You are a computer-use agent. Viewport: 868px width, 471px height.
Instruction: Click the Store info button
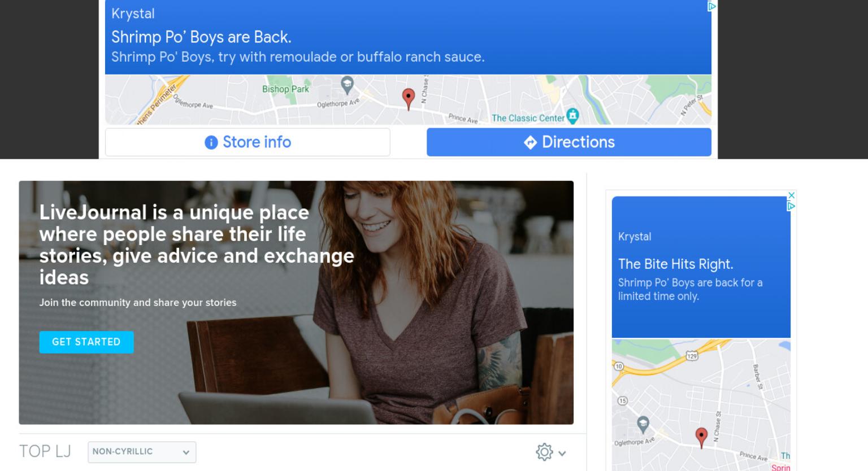pyautogui.click(x=248, y=142)
